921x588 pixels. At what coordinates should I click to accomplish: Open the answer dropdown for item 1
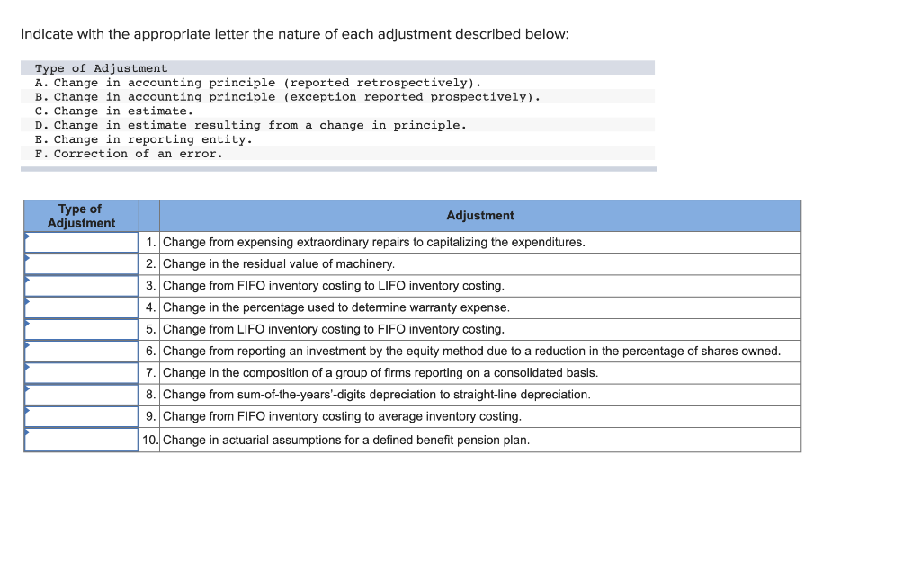pyautogui.click(x=79, y=242)
